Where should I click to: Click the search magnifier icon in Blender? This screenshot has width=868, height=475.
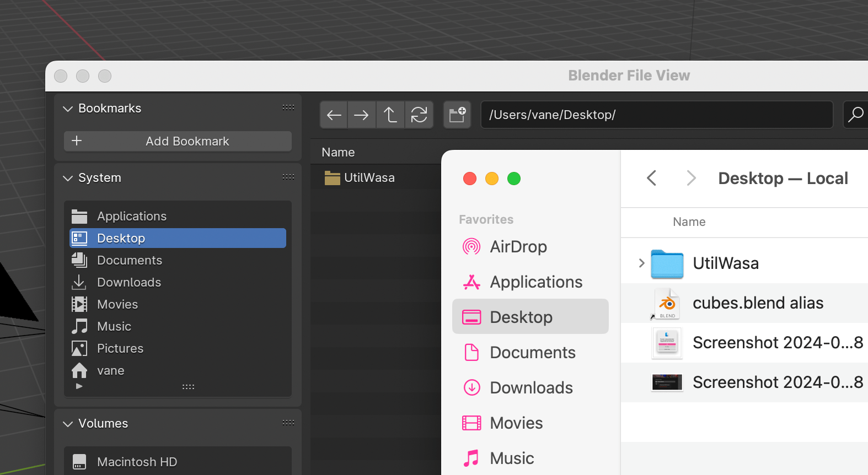[856, 115]
